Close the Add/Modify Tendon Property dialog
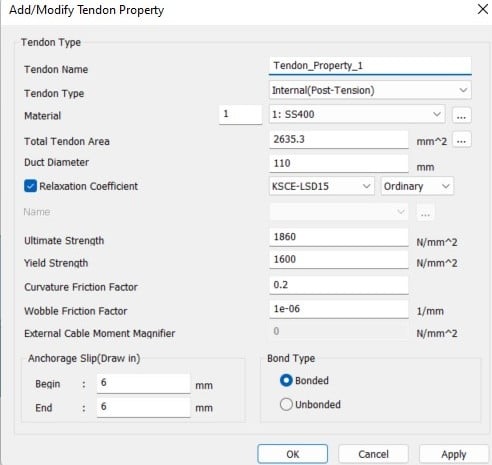Image resolution: width=492 pixels, height=465 pixels. coord(483,9)
